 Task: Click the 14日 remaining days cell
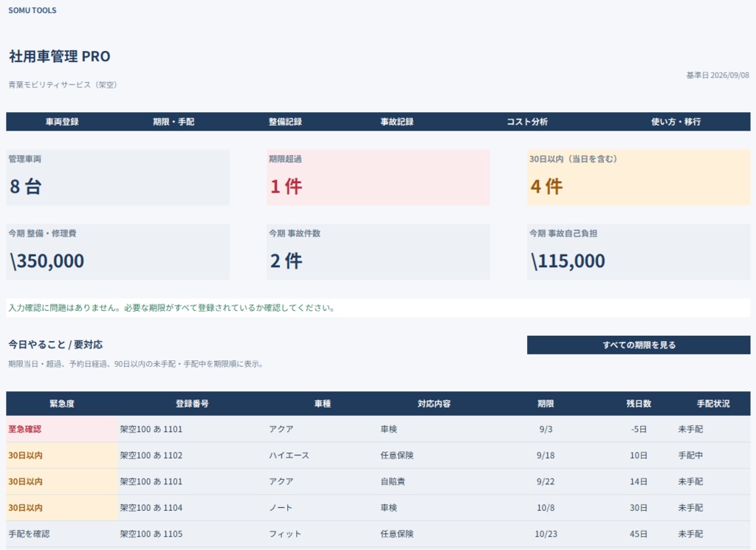pos(639,481)
